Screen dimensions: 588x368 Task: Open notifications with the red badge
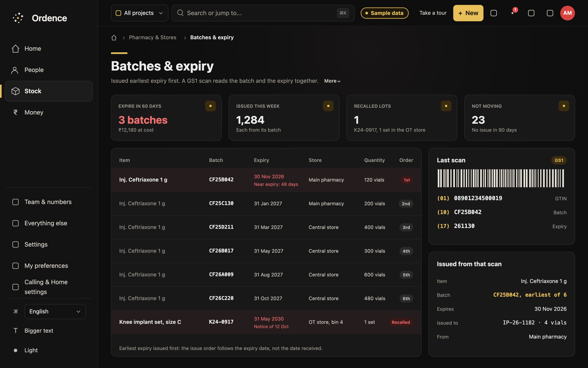(x=512, y=13)
